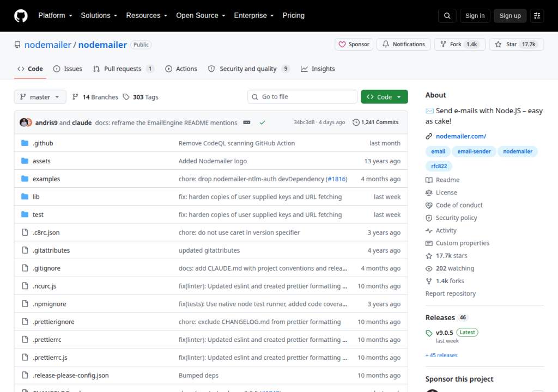The image size is (558, 392).
Task: Open the appearance settings icon in header
Action: (537, 16)
